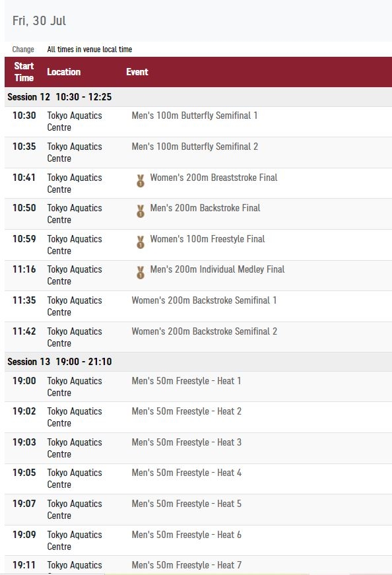Click the Session 13 header row
The width and height of the screenshot is (392, 575).
point(198,362)
